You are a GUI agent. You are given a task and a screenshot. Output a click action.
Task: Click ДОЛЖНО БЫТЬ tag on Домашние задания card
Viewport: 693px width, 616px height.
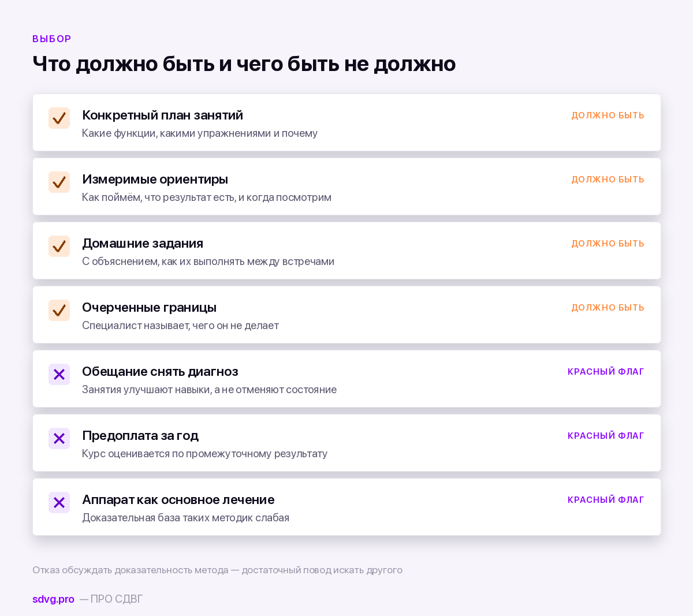tap(608, 244)
